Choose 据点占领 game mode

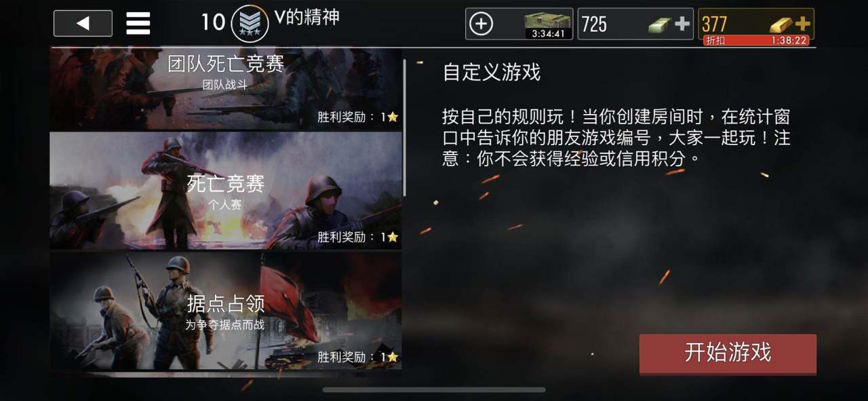point(226,311)
